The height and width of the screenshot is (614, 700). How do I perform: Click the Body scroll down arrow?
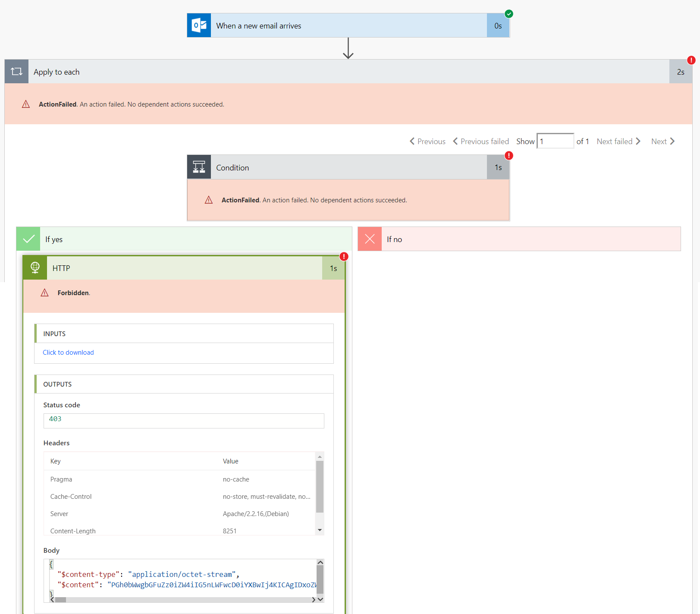pos(320,599)
